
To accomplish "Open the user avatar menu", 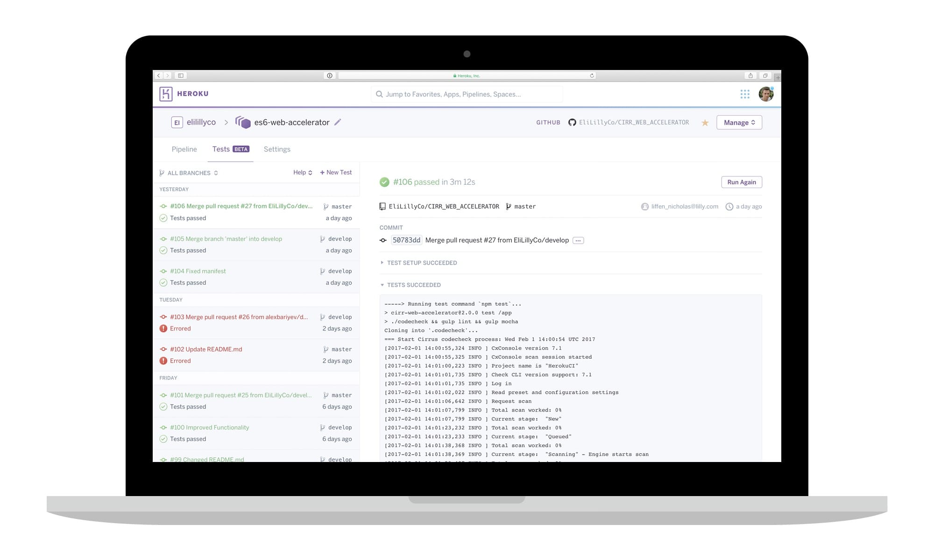I will pos(766,94).
